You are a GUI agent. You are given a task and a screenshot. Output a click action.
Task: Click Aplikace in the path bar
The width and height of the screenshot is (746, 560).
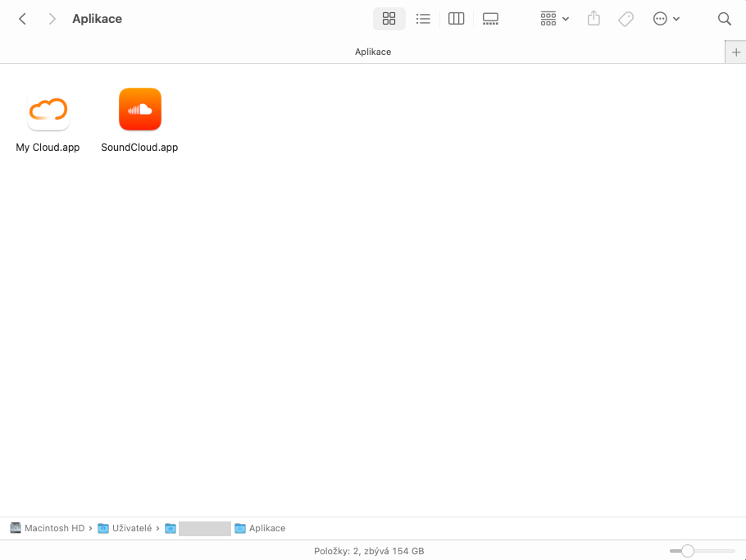click(x=260, y=528)
